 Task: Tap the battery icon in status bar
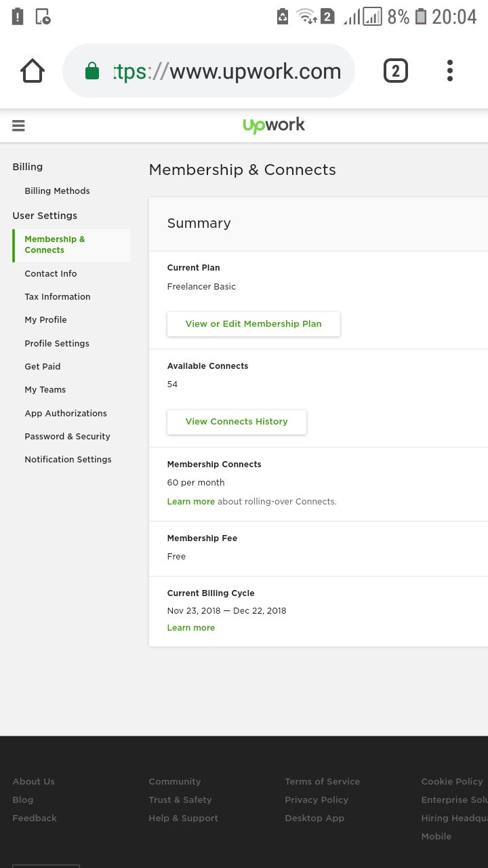coord(421,17)
